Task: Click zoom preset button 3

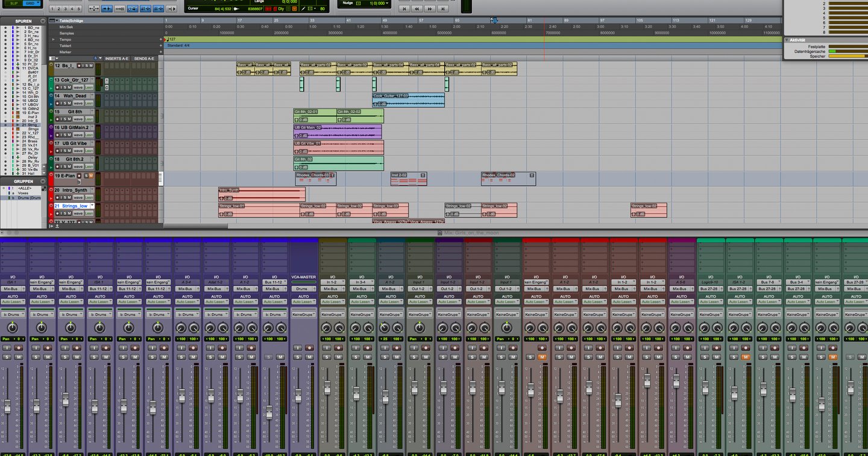Action: tap(65, 8)
